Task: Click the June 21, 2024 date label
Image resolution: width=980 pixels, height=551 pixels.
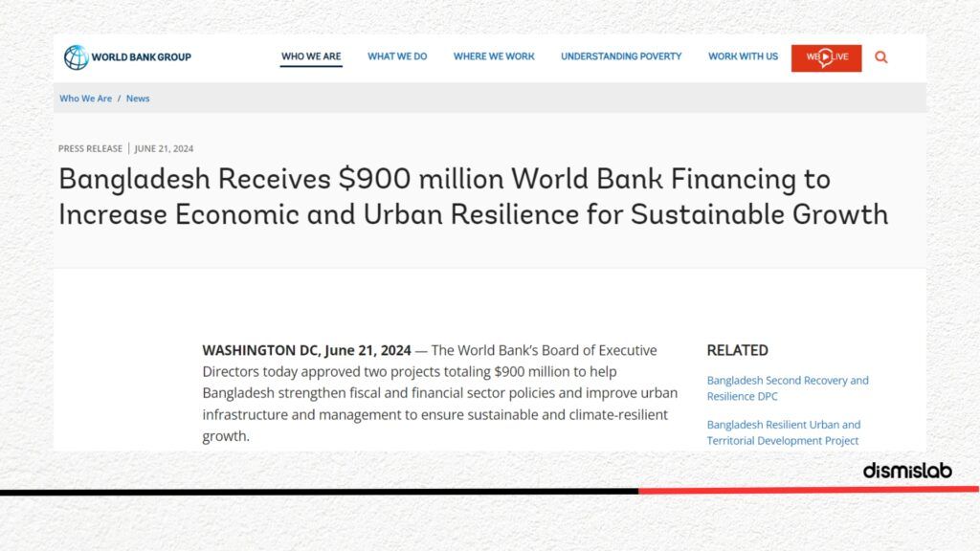Action: click(x=164, y=148)
